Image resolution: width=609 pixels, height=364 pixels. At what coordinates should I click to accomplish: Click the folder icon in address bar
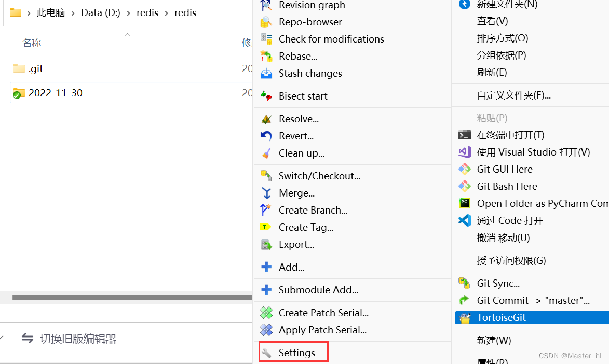point(16,12)
